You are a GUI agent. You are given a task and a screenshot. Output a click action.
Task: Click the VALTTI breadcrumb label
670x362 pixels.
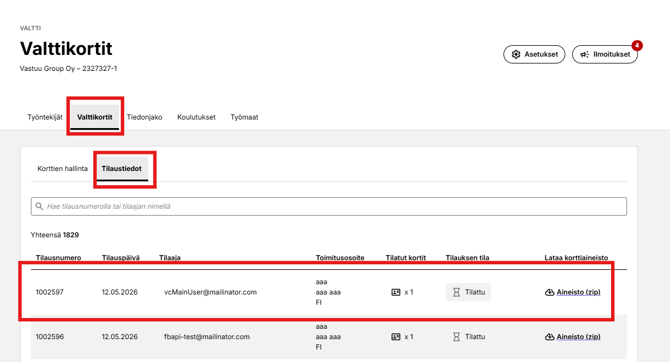click(x=30, y=28)
